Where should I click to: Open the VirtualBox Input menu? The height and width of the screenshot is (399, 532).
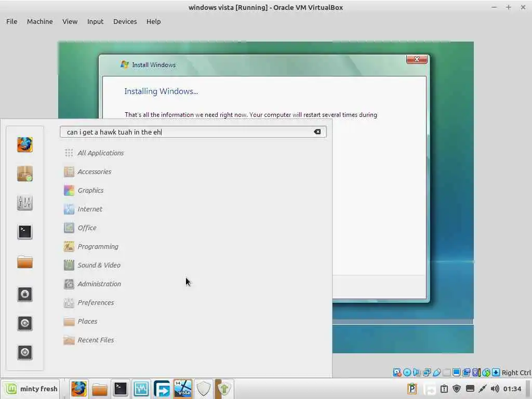pos(96,21)
